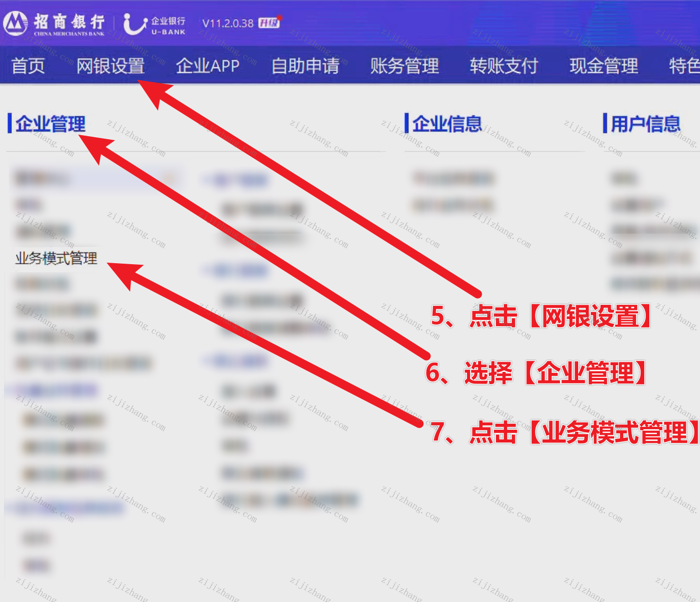
Task: Go to the 首页 home menu
Action: 28,66
